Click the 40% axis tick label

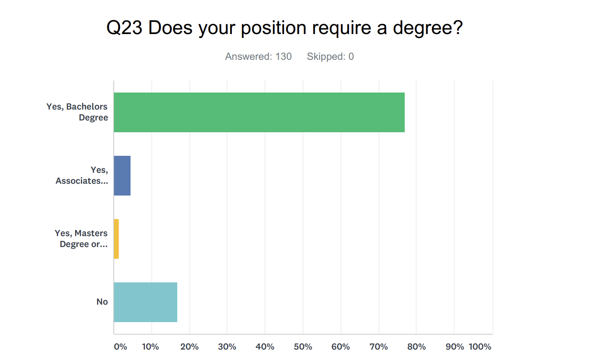coord(265,347)
